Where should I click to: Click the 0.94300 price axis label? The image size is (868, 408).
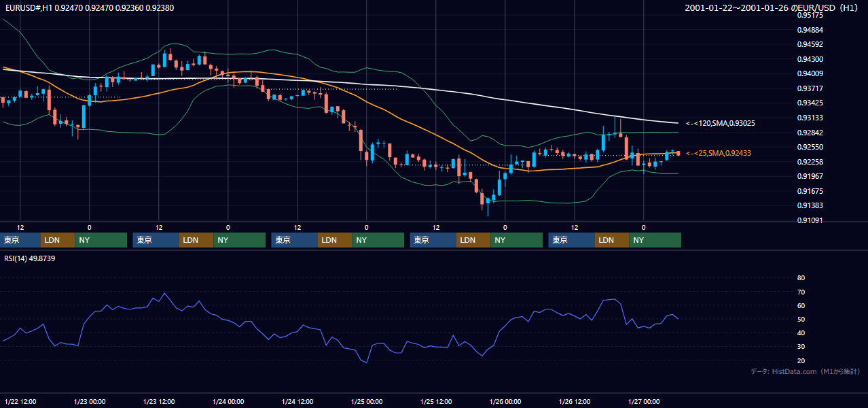click(810, 59)
